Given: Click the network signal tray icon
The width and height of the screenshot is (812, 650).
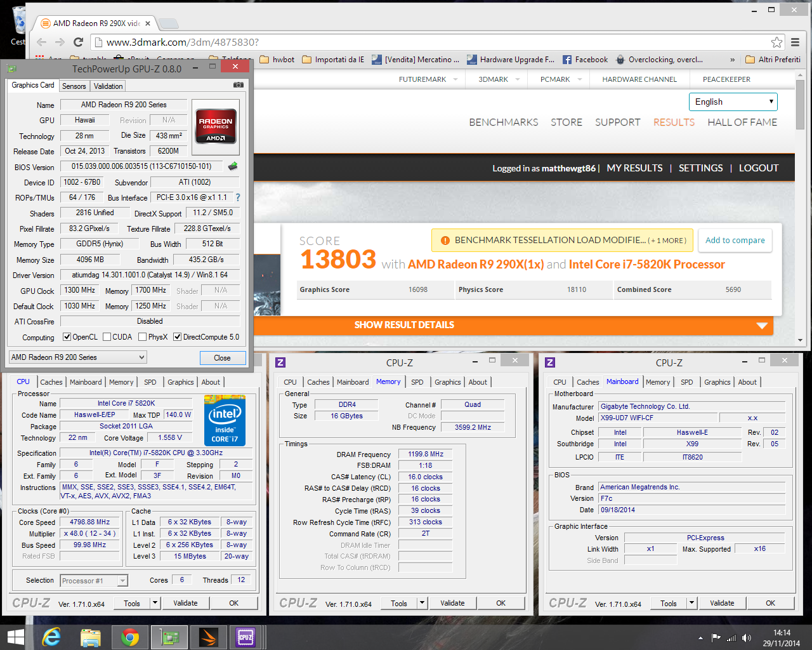Looking at the screenshot, I should point(731,637).
